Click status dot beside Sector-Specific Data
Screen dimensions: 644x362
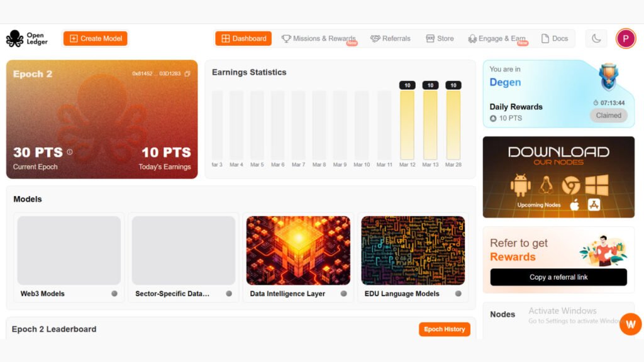click(x=229, y=293)
